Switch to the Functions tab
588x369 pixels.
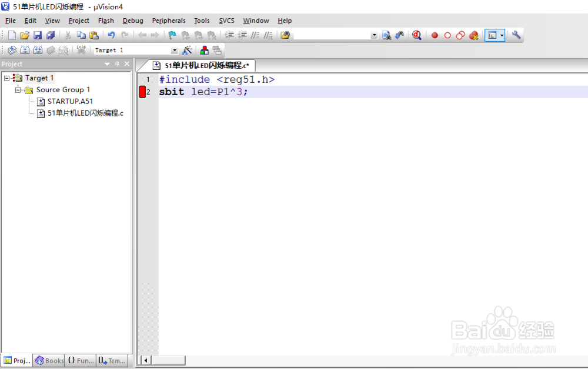pos(81,360)
